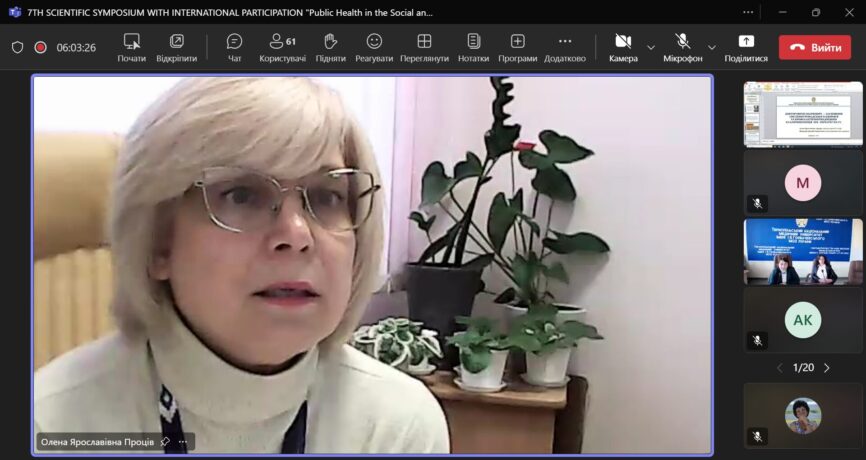The width and height of the screenshot is (866, 460).
Task: Open Програми apps panel
Action: 517,46
